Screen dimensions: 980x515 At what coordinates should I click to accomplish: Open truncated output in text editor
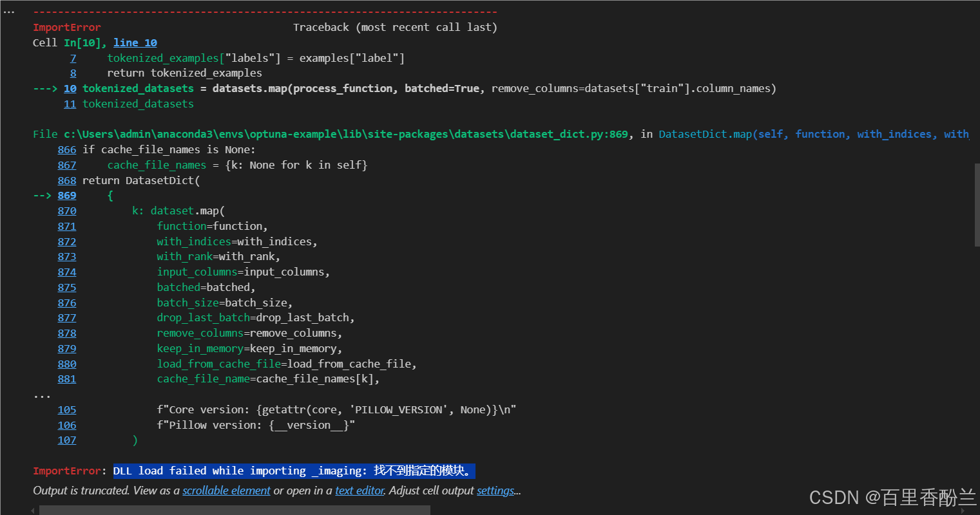(360, 491)
